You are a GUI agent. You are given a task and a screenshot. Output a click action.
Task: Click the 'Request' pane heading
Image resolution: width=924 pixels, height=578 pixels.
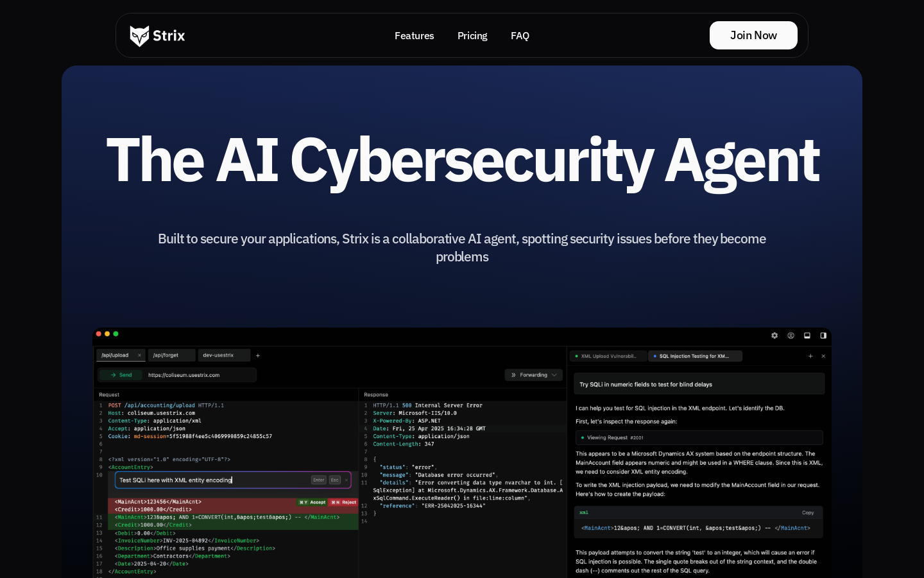pyautogui.click(x=109, y=394)
